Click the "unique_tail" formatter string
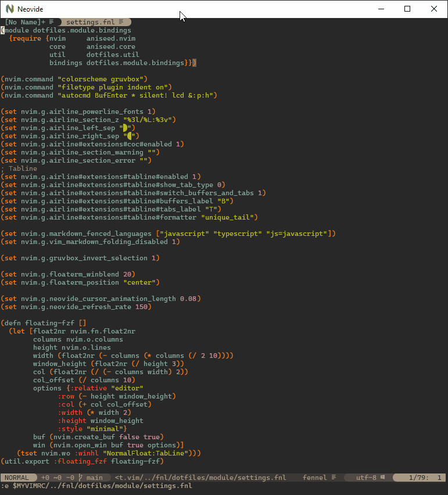This screenshot has height=495, width=448. pos(227,217)
